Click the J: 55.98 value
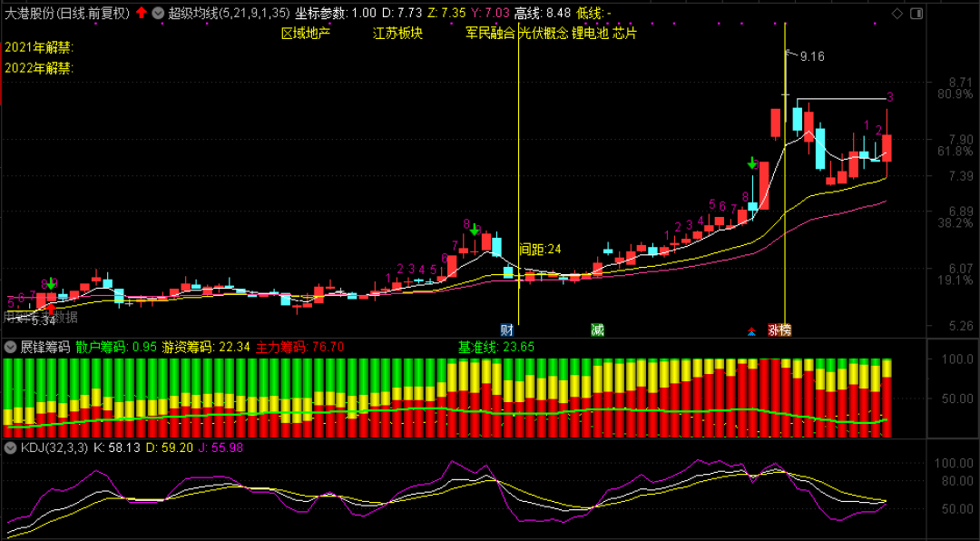The width and height of the screenshot is (980, 541). pos(222,448)
